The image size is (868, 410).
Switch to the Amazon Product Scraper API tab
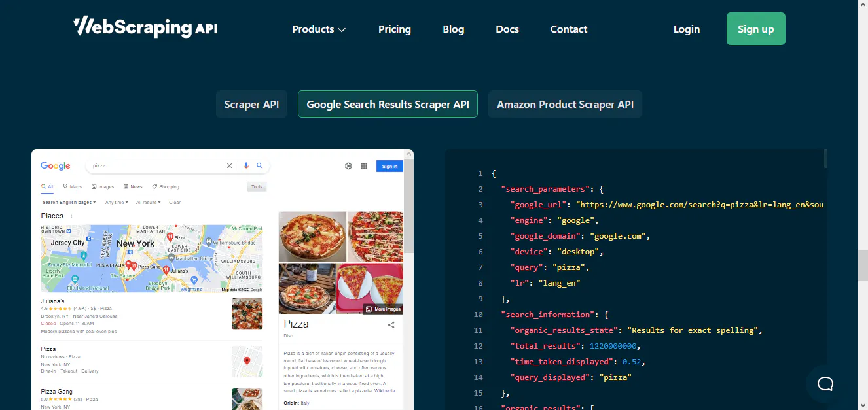click(x=565, y=104)
